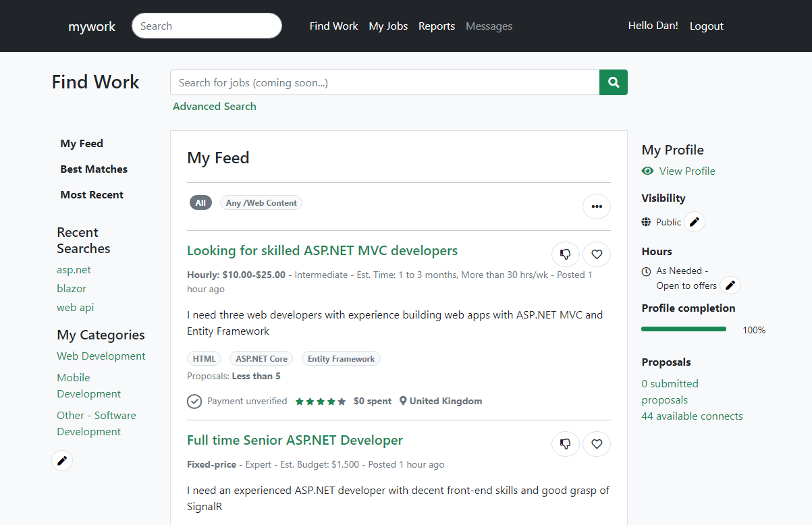The width and height of the screenshot is (812, 525).
Task: Edit your visibility setting with the pencil icon
Action: pyautogui.click(x=695, y=221)
